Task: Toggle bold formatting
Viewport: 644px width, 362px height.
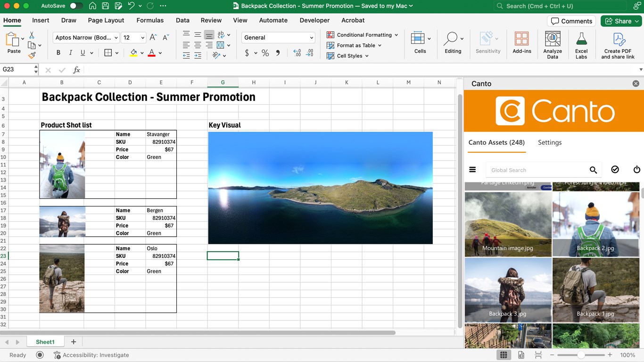Action: click(x=58, y=53)
